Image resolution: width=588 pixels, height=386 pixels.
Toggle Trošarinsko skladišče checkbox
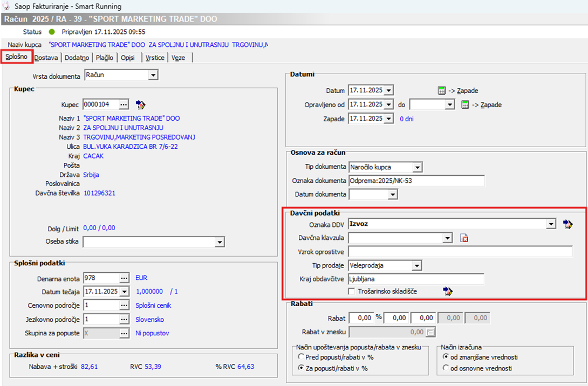352,291
